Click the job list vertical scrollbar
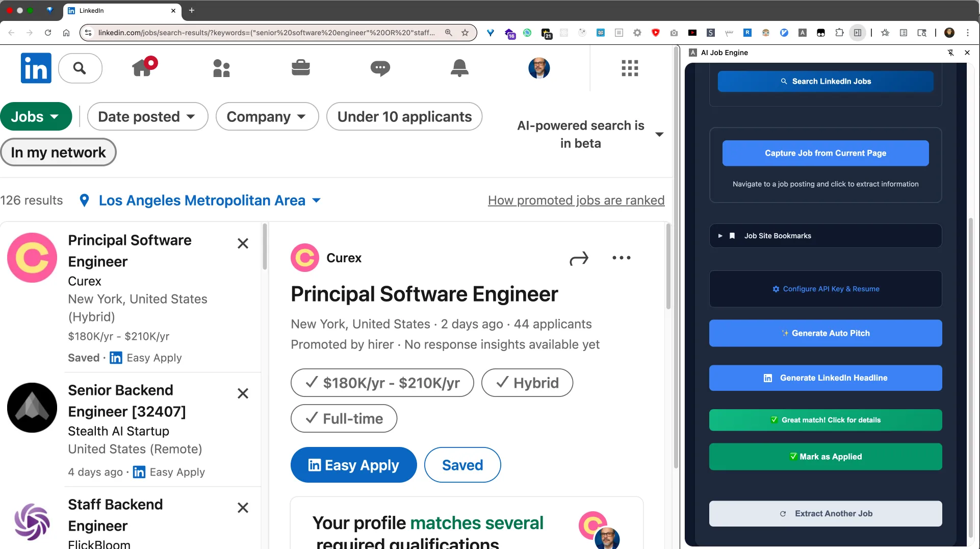Viewport: 980px width, 549px height. click(x=265, y=247)
